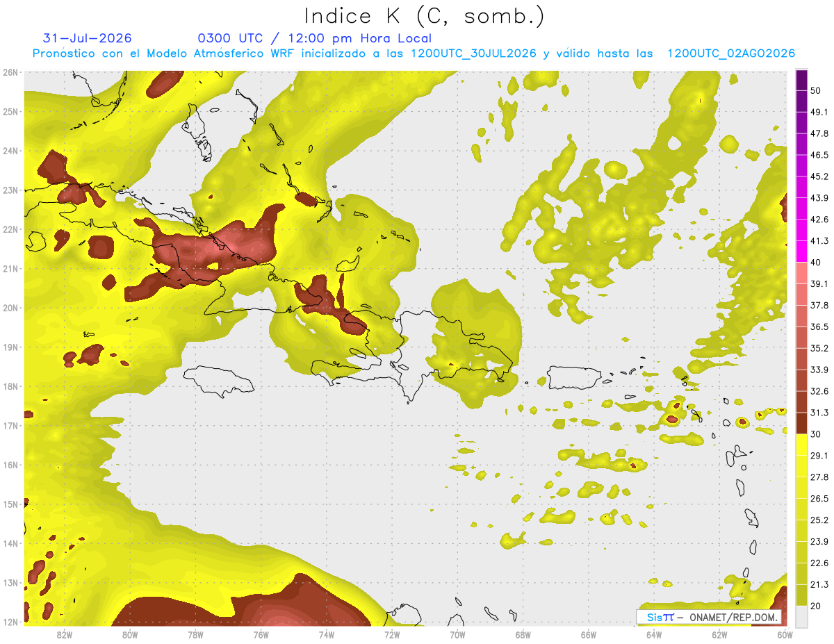
Task: Click legend value "46.5"
Action: click(819, 155)
